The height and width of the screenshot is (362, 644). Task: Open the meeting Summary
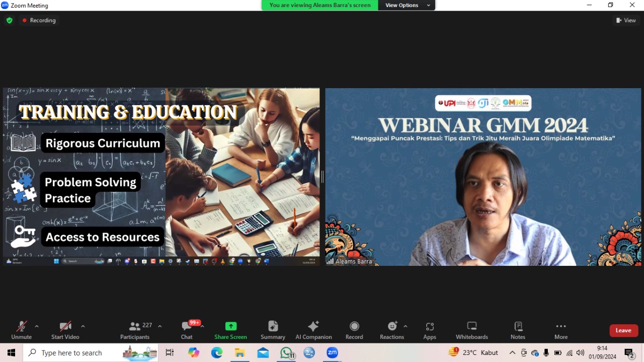273,330
